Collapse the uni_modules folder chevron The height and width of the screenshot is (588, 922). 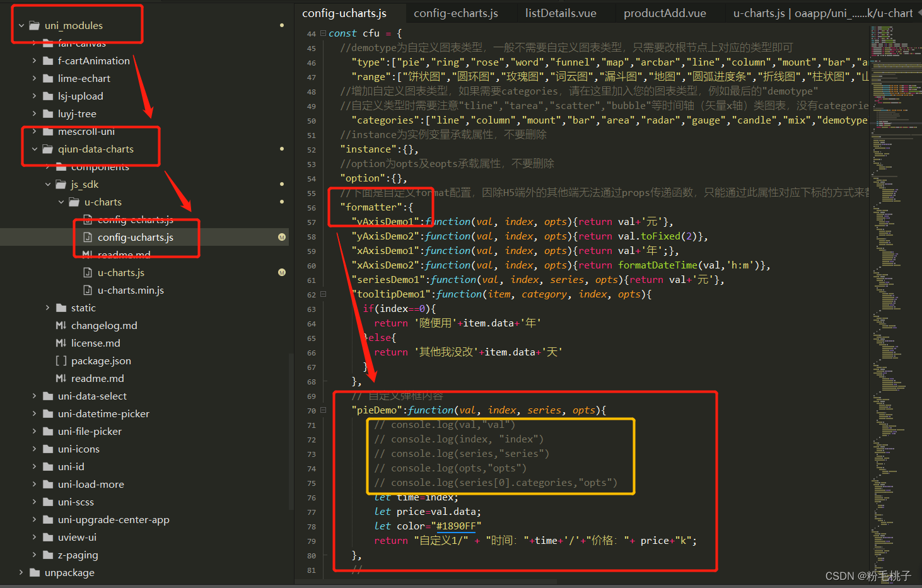pyautogui.click(x=21, y=26)
